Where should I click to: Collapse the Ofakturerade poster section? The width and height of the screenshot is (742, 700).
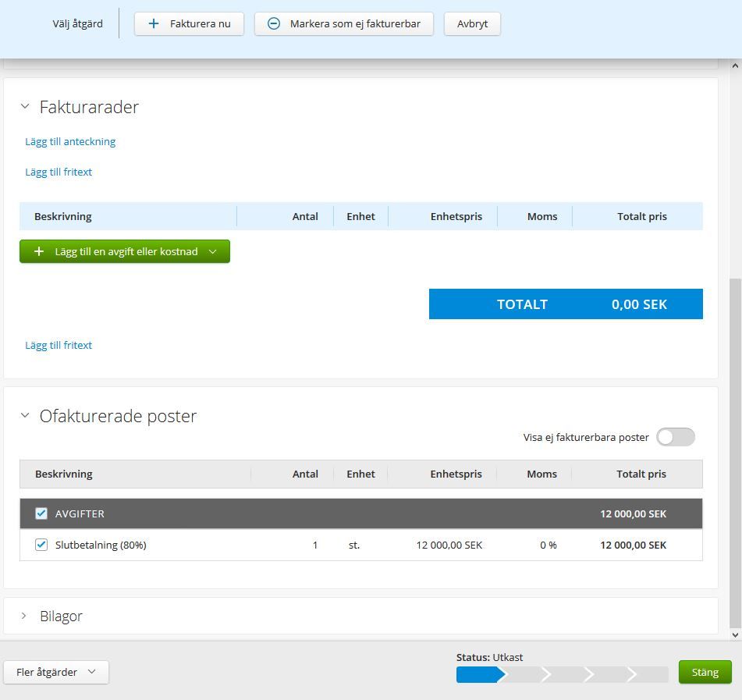tap(25, 415)
